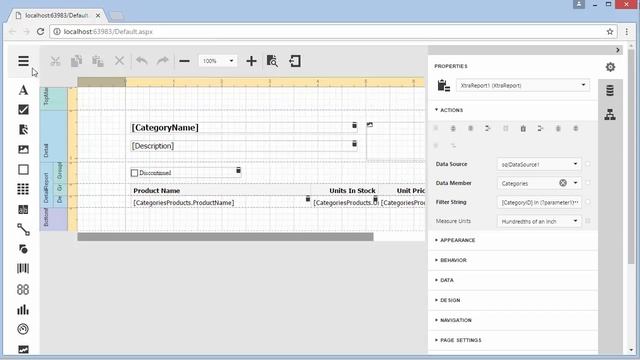This screenshot has height=360, width=640.
Task: Click the Paste toolbar icon
Action: tap(98, 61)
